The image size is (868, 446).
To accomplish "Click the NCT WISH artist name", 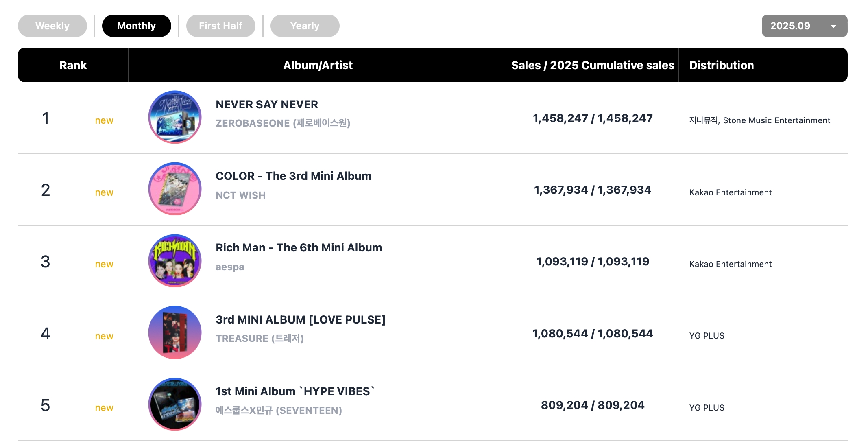I will click(x=240, y=195).
